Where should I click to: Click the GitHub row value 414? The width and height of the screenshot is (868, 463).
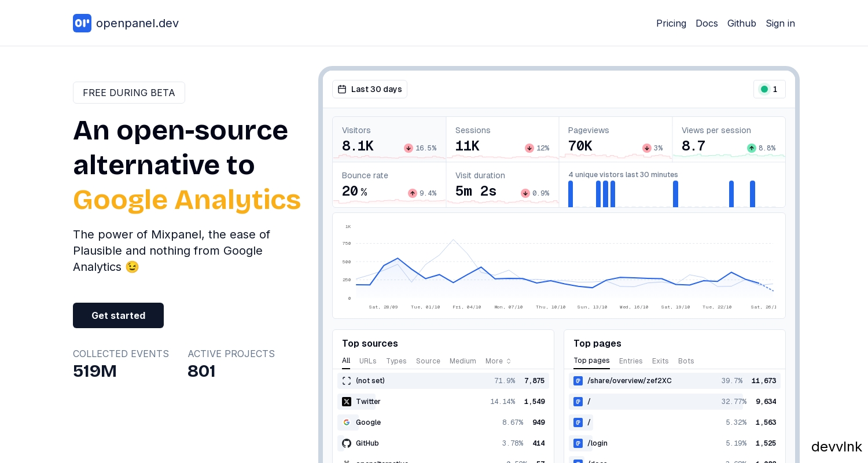(x=539, y=443)
